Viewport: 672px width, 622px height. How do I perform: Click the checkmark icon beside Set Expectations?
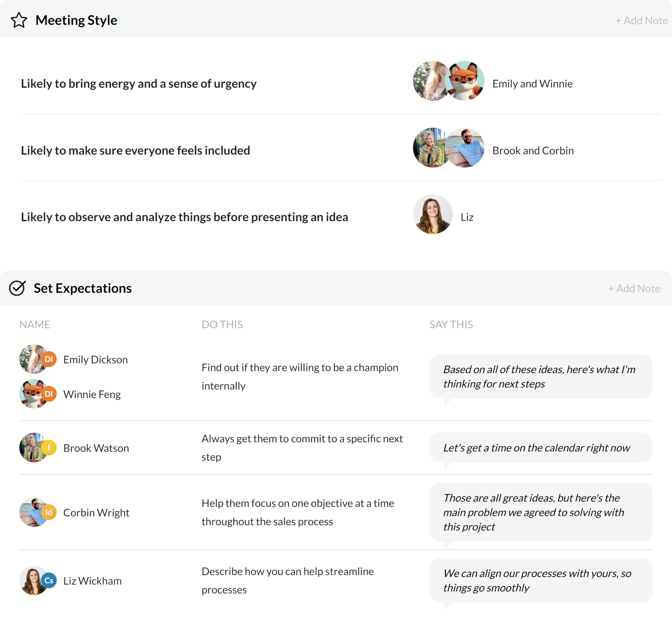(17, 288)
